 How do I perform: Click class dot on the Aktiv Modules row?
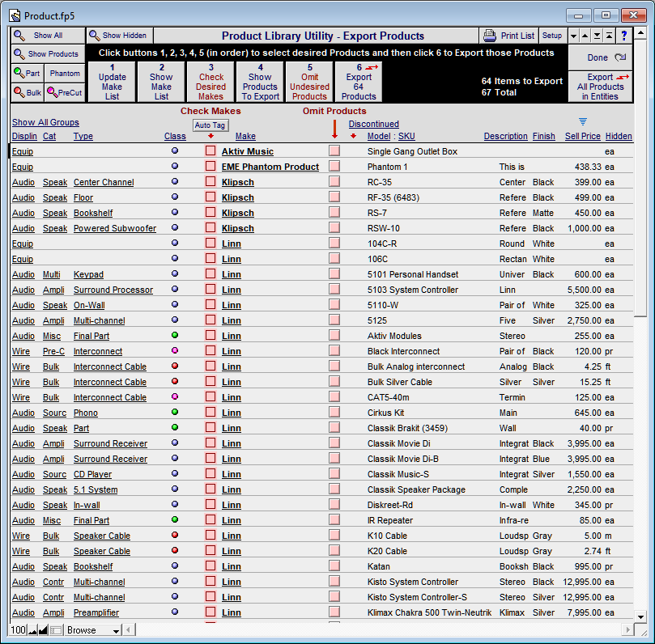175,335
